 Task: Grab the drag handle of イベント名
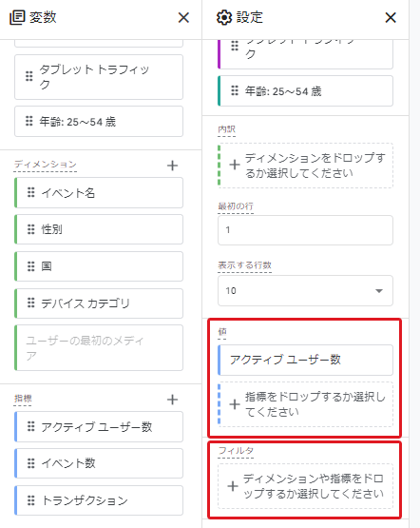[31, 192]
